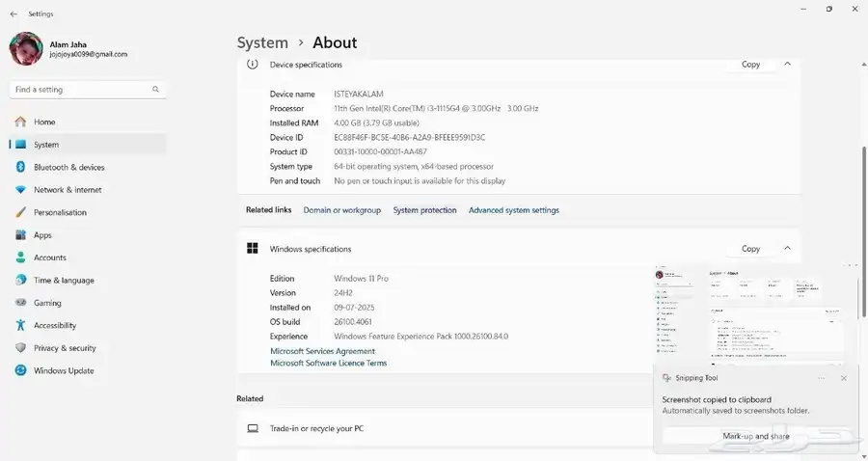This screenshot has width=868, height=461.
Task: Click the profile email address text
Action: (89, 54)
